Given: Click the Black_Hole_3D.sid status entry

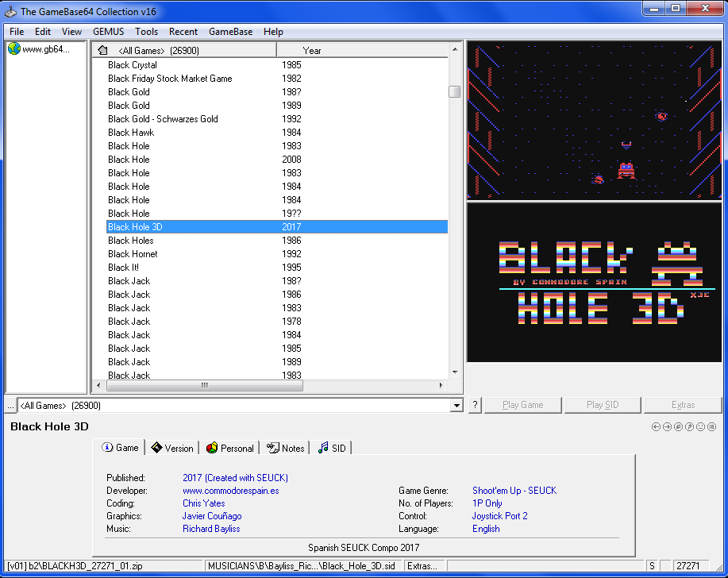Looking at the screenshot, I should [303, 566].
